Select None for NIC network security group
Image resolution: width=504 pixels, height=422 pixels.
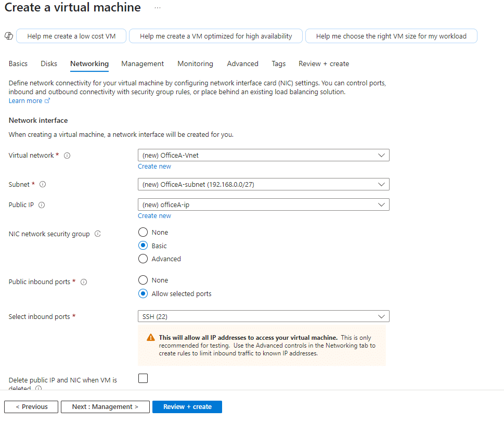tap(143, 233)
